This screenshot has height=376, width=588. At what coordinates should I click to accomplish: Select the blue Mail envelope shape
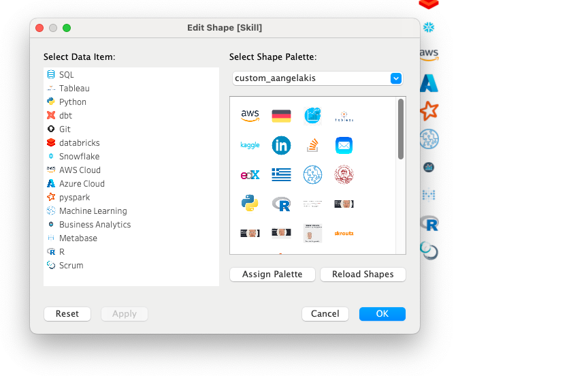[x=344, y=145]
